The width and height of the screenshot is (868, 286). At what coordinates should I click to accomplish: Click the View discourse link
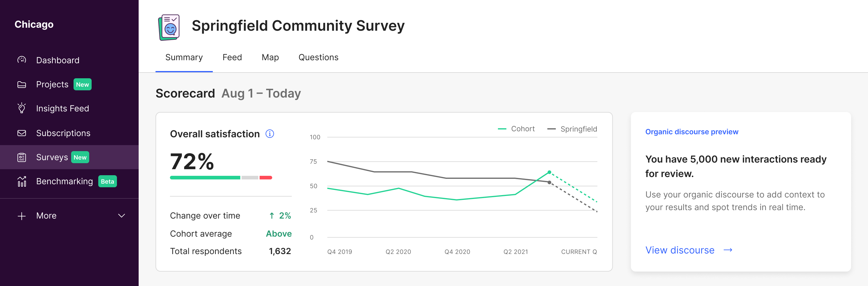(680, 250)
